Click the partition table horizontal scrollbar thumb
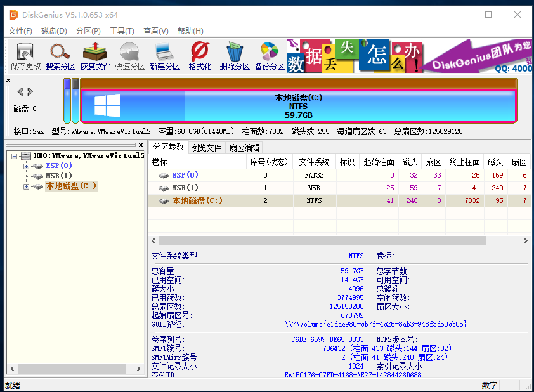This screenshot has height=392, width=534. tap(323, 241)
